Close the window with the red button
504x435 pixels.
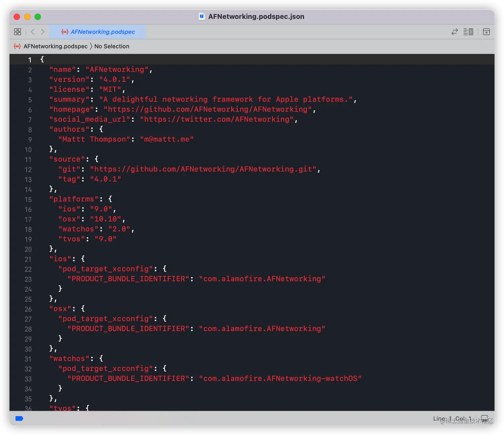point(17,17)
